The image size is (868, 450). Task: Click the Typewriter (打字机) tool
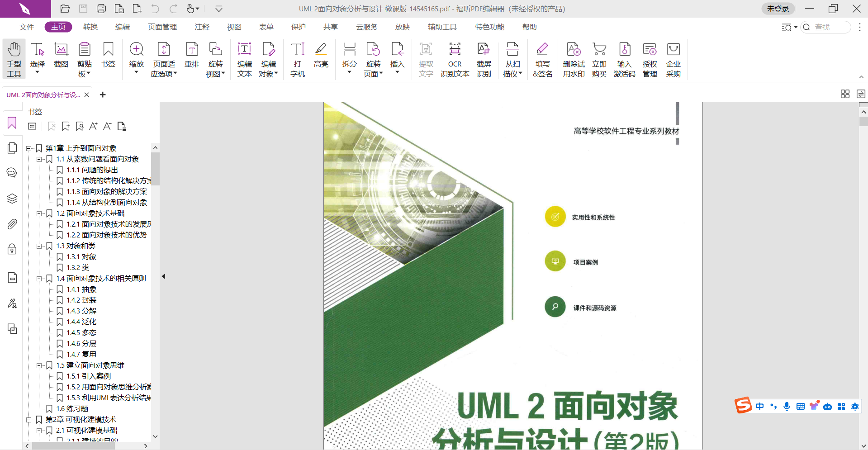click(298, 59)
